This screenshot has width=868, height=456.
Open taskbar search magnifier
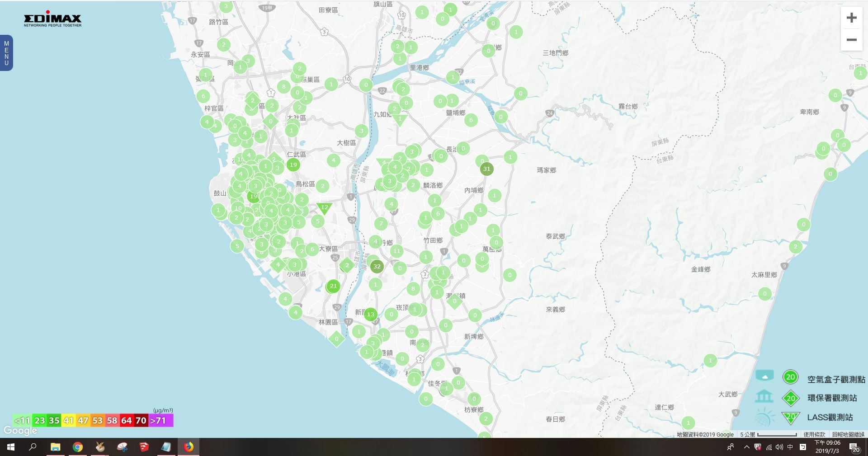(33, 447)
